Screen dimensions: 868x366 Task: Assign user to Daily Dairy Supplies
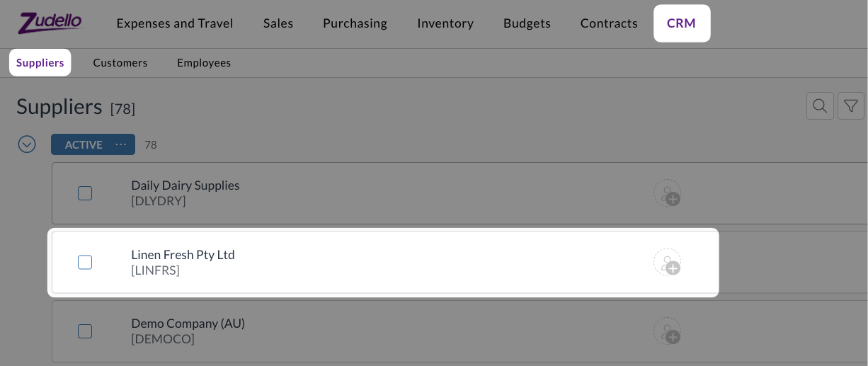(667, 193)
